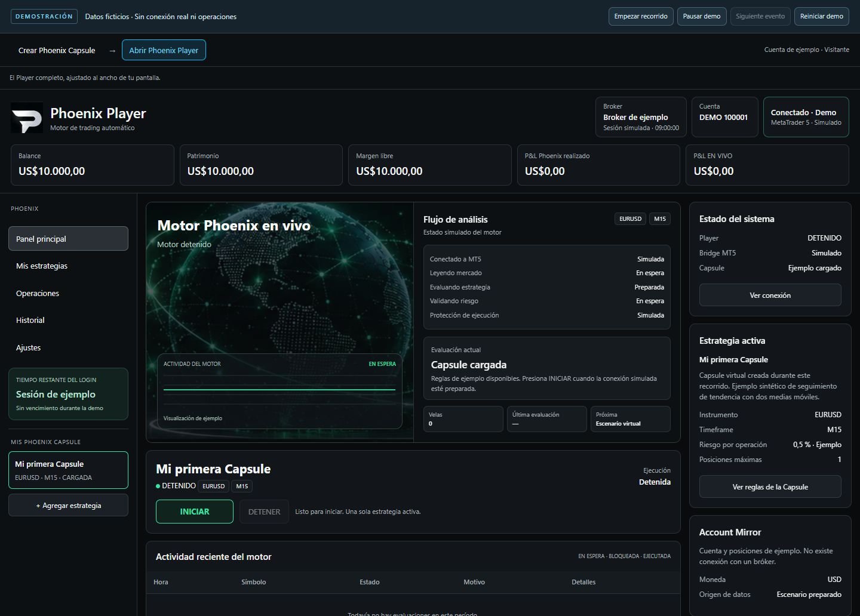Click the Siguiente evento button
860x616 pixels.
tap(760, 16)
